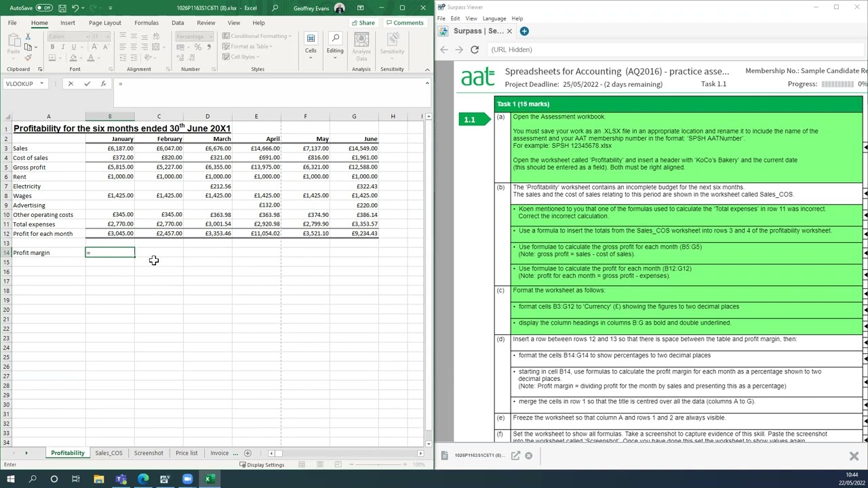The width and height of the screenshot is (868, 488).
Task: Click the Comments button
Action: 405,22
